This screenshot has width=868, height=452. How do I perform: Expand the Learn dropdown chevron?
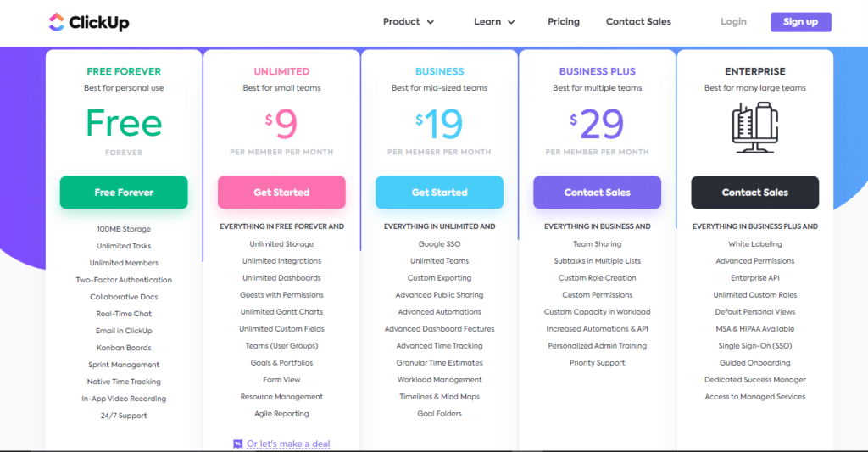(511, 22)
